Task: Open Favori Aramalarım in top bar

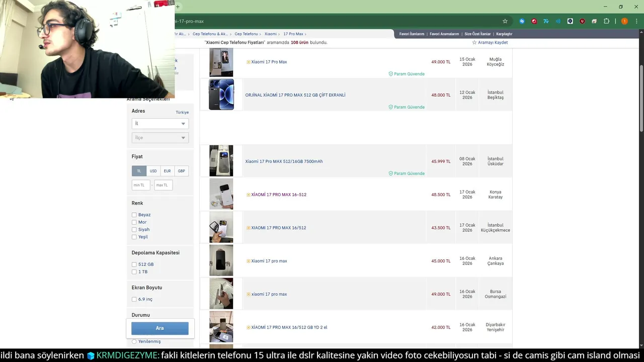Action: [444, 34]
